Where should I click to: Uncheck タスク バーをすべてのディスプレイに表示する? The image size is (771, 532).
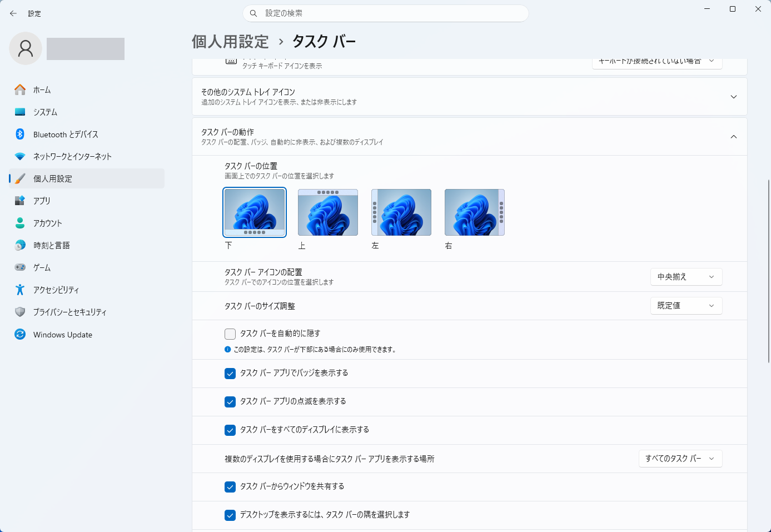click(x=230, y=430)
